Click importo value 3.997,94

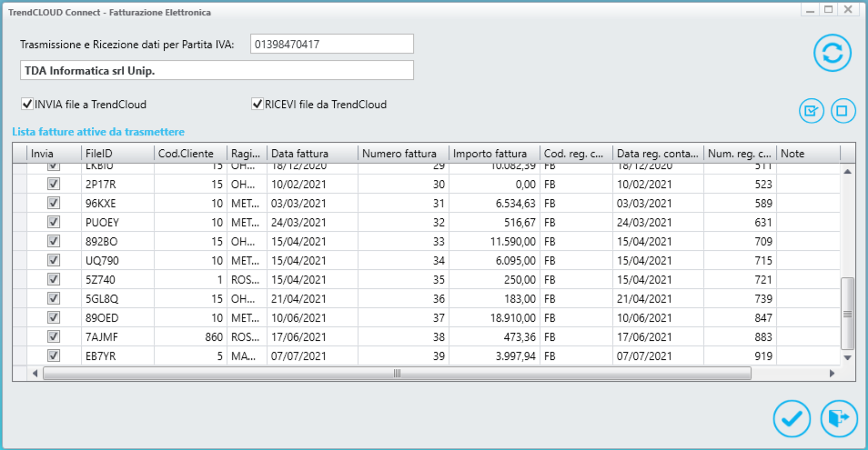[515, 356]
